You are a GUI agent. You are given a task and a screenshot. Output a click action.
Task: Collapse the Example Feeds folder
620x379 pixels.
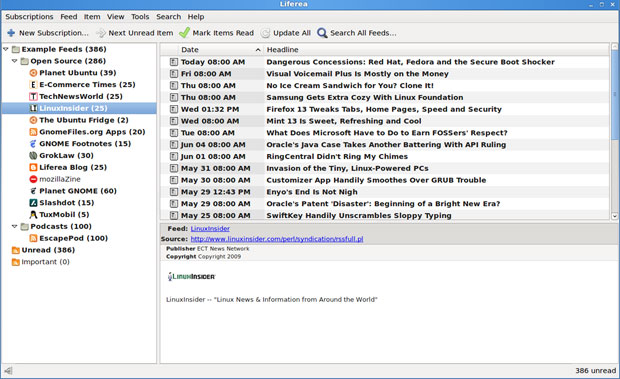(6, 49)
